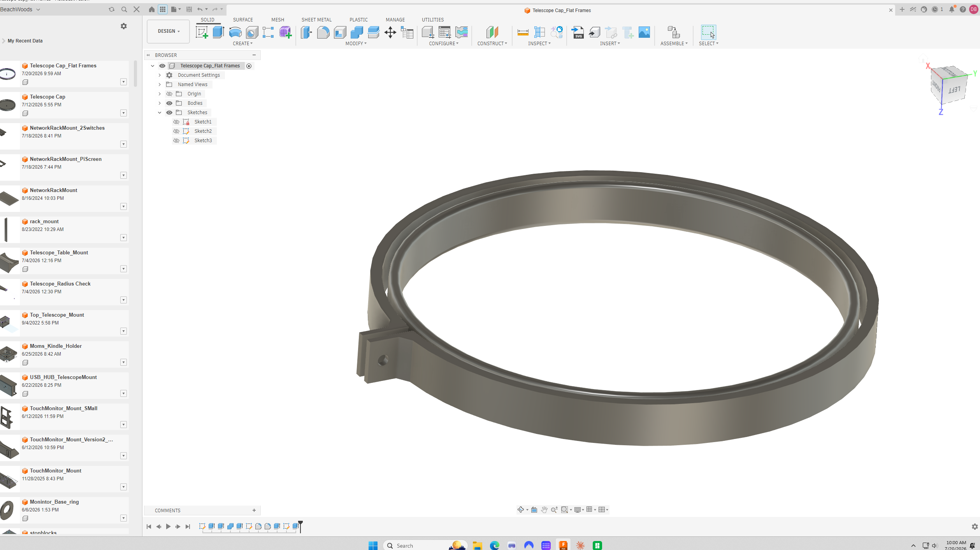The height and width of the screenshot is (550, 980).
Task: Select the Look At navigation icon
Action: click(534, 509)
